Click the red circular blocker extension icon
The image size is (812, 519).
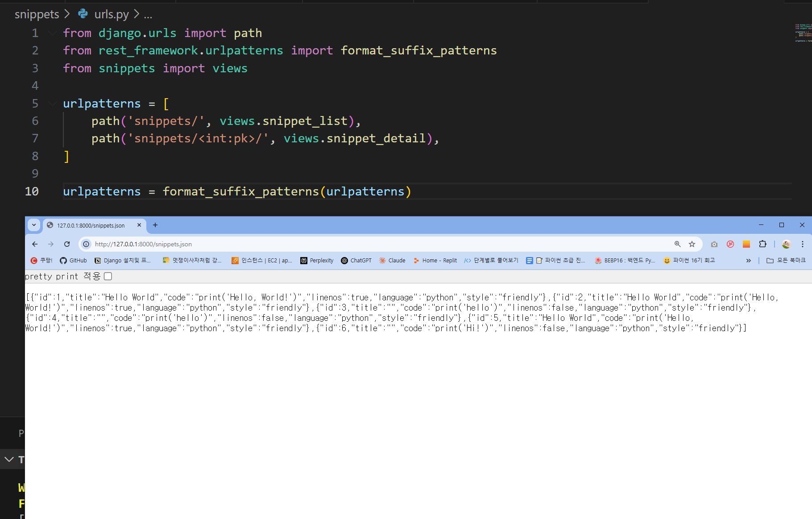click(730, 244)
